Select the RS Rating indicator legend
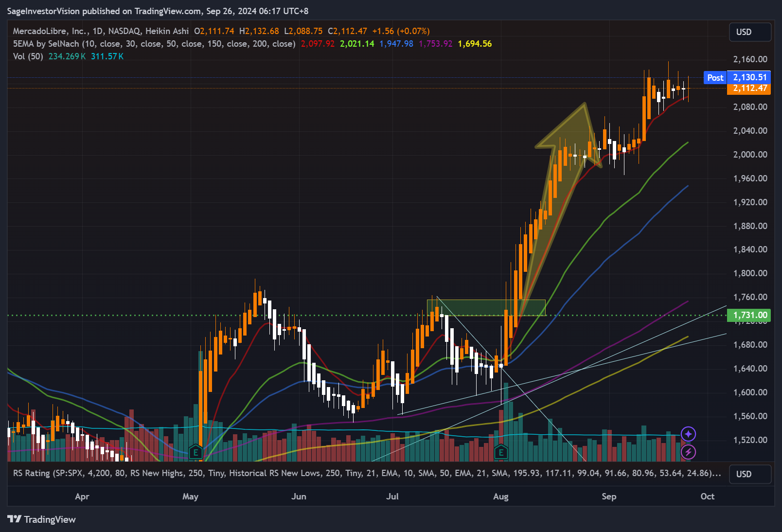 (x=367, y=473)
